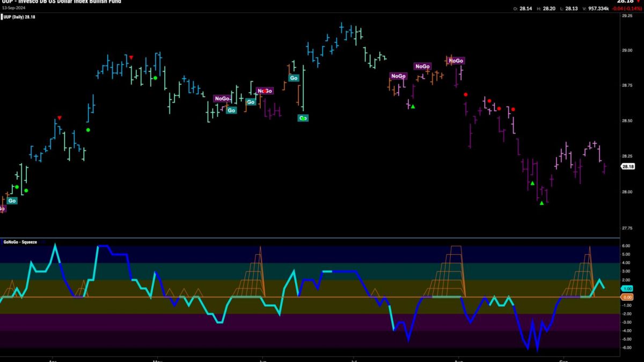Viewport: 644px width, 362px height.
Task: Click the positive 4.00 oscillator axis label
Action: (x=627, y=263)
